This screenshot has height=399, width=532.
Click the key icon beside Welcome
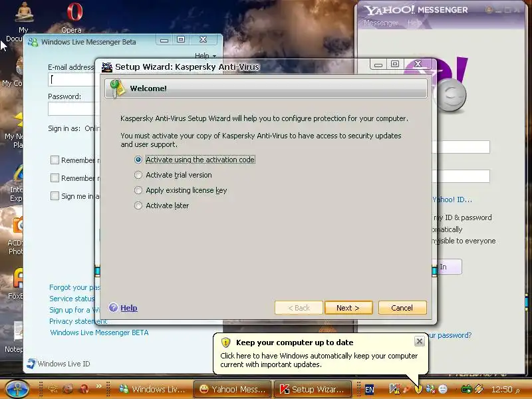[x=118, y=88]
